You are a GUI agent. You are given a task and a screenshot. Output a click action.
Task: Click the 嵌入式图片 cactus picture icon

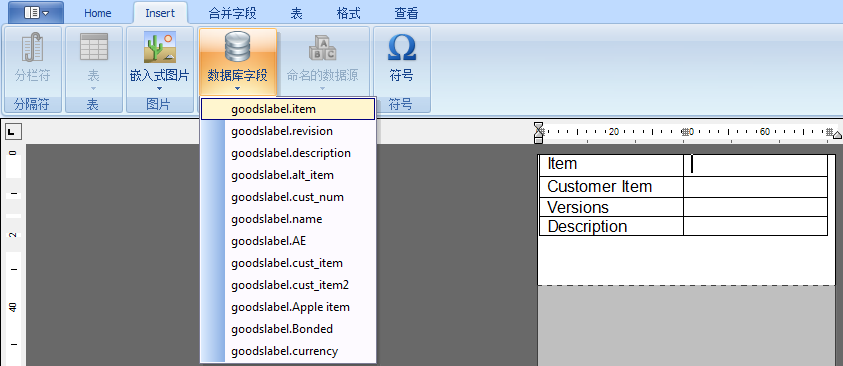click(160, 47)
